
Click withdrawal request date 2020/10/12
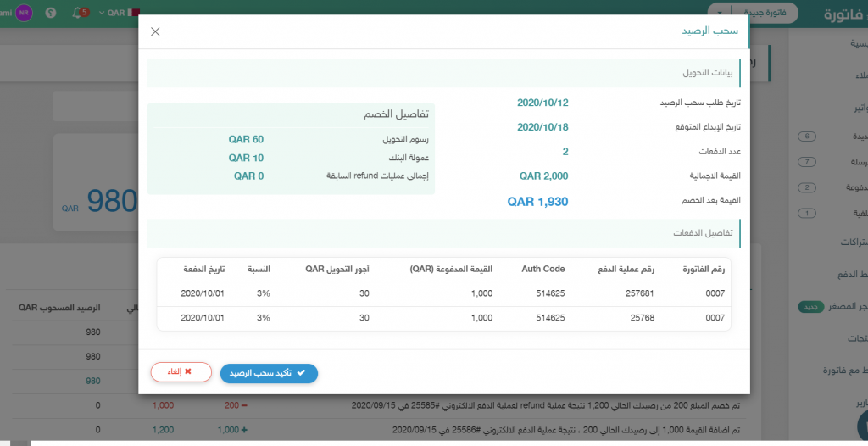coord(542,103)
